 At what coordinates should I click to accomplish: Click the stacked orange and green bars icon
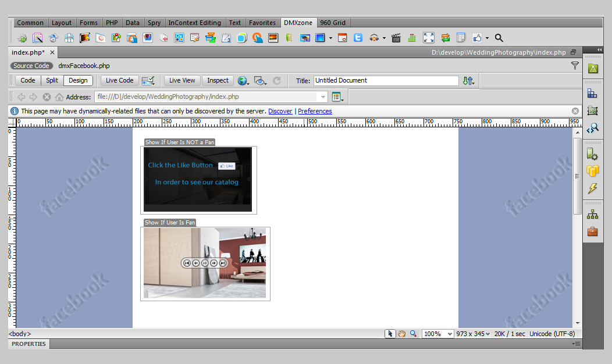pyautogui.click(x=211, y=38)
